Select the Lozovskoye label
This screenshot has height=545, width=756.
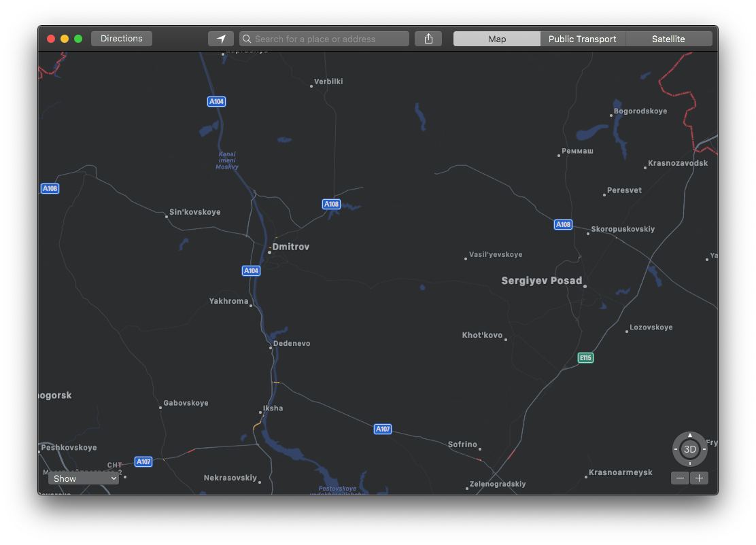pyautogui.click(x=651, y=327)
